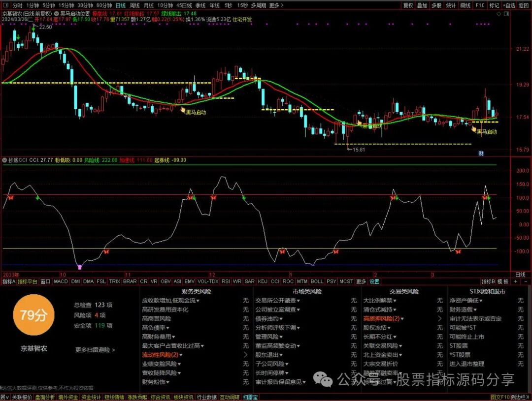Click 更多 in the indicator bar
This screenshot has width=532, height=401.
click(x=361, y=281)
